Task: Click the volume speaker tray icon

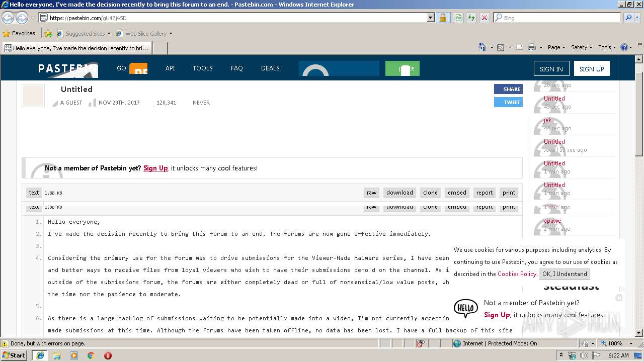Action: pos(584,355)
